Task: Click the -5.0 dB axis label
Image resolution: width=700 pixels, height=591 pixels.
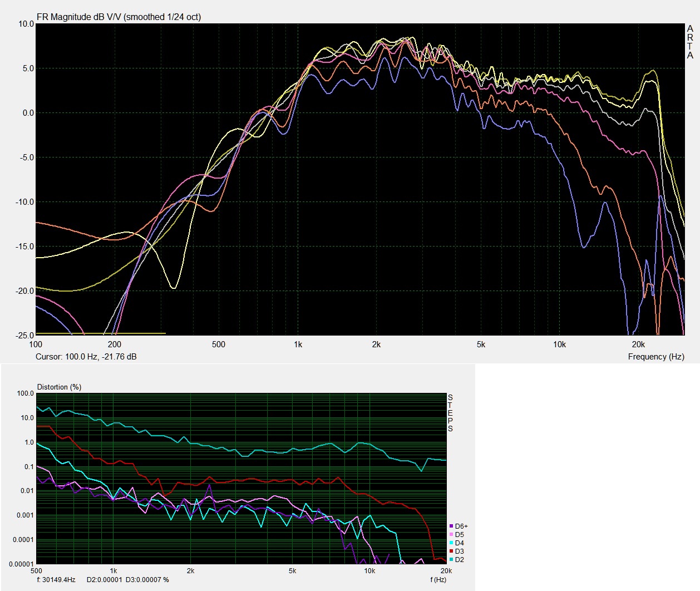Action: pos(27,157)
